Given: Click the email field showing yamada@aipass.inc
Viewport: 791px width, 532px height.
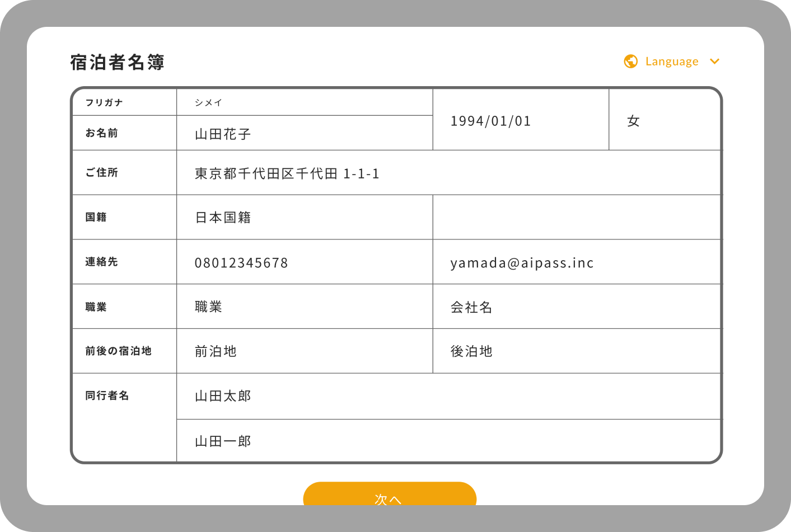Looking at the screenshot, I should (x=577, y=262).
